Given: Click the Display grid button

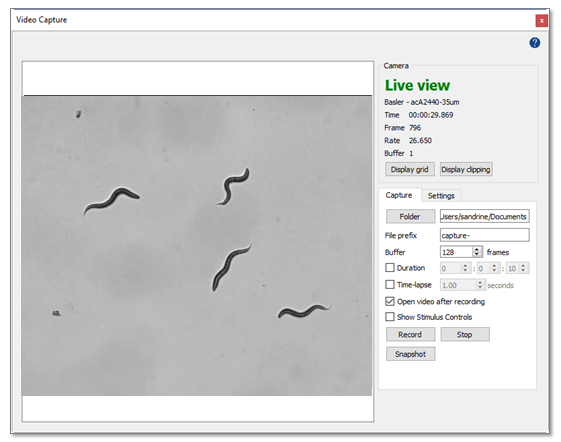Looking at the screenshot, I should pyautogui.click(x=410, y=169).
